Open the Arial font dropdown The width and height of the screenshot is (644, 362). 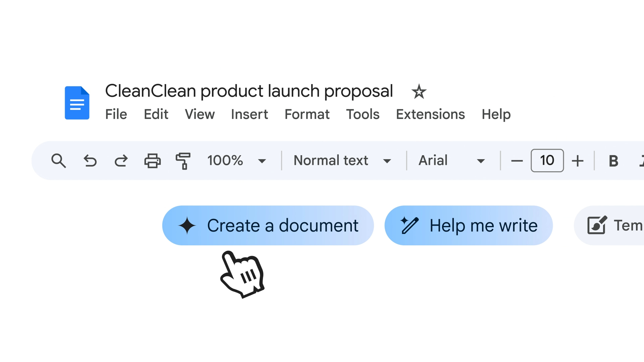click(451, 161)
